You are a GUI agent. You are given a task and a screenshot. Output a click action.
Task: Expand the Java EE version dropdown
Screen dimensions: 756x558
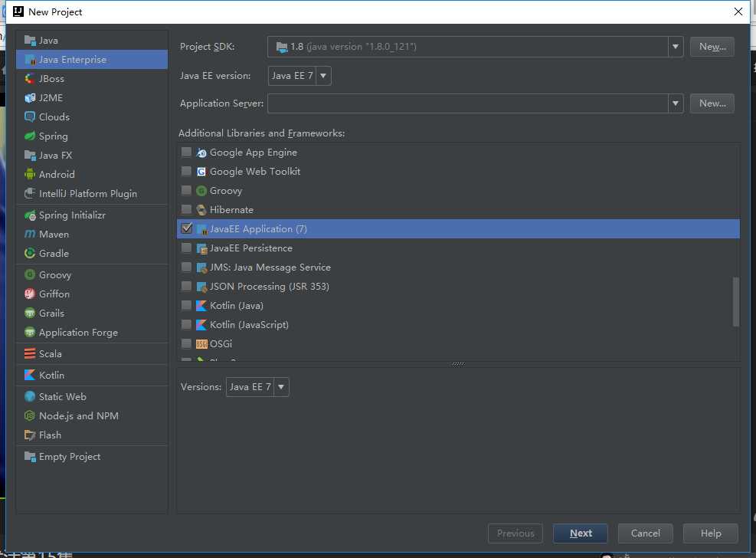[299, 75]
